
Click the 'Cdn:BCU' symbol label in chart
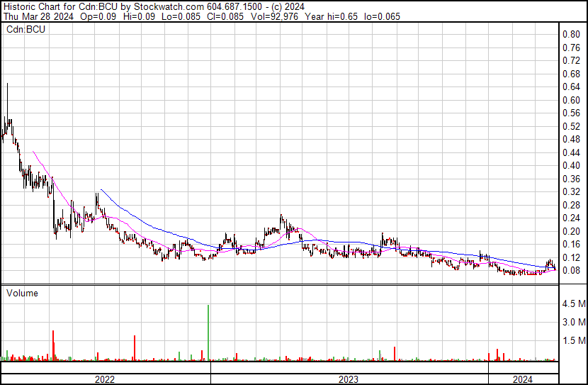point(26,29)
